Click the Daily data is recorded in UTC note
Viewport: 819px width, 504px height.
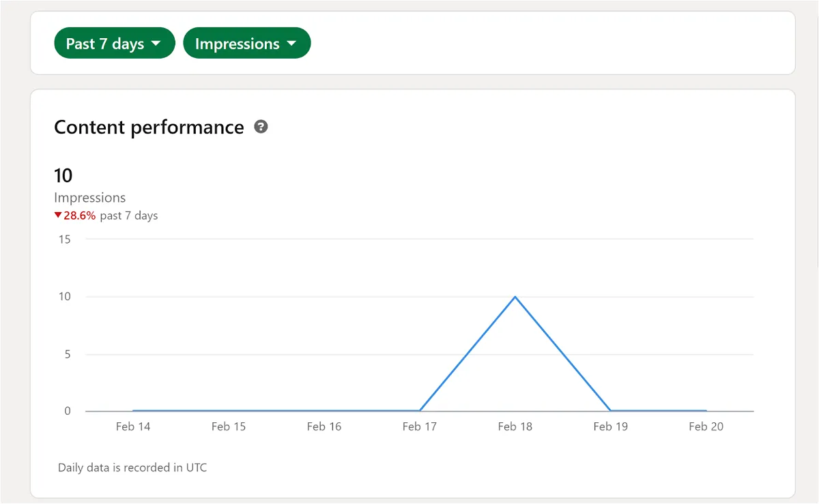[x=132, y=468]
